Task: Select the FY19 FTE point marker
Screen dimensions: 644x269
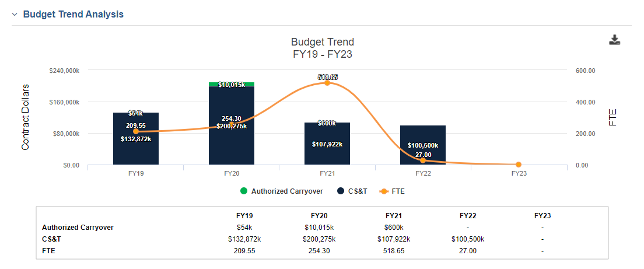Action: pos(136,131)
